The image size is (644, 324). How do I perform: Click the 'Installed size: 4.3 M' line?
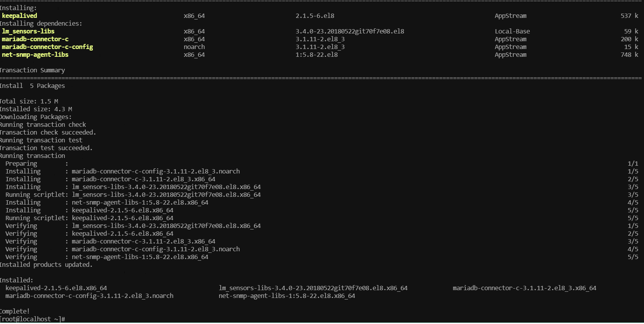pos(36,109)
